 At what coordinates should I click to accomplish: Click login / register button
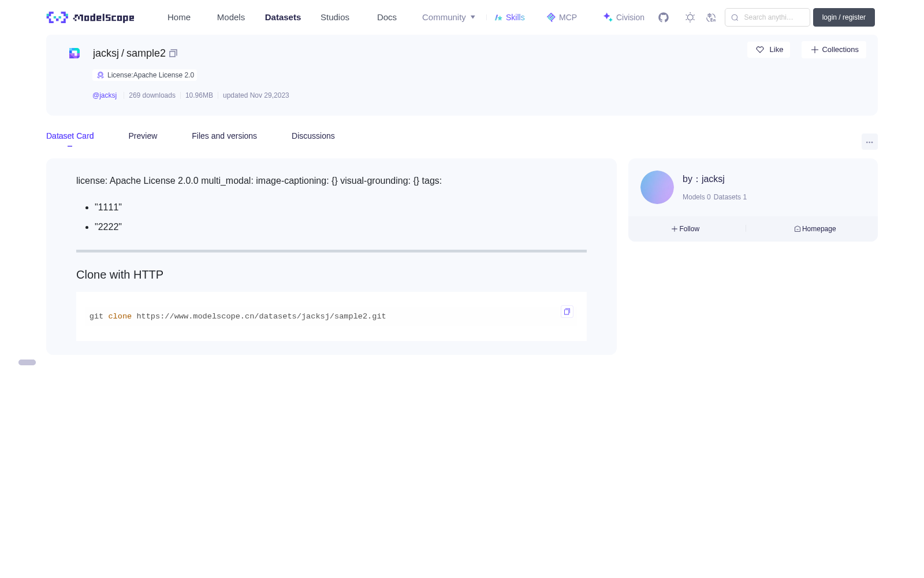click(x=844, y=17)
